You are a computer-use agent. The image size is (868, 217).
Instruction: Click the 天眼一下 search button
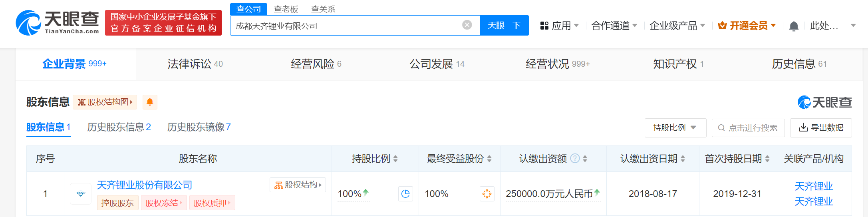tap(504, 26)
